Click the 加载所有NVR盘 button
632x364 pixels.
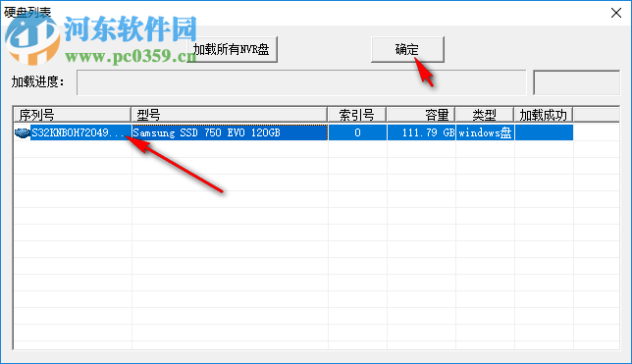coord(232,50)
